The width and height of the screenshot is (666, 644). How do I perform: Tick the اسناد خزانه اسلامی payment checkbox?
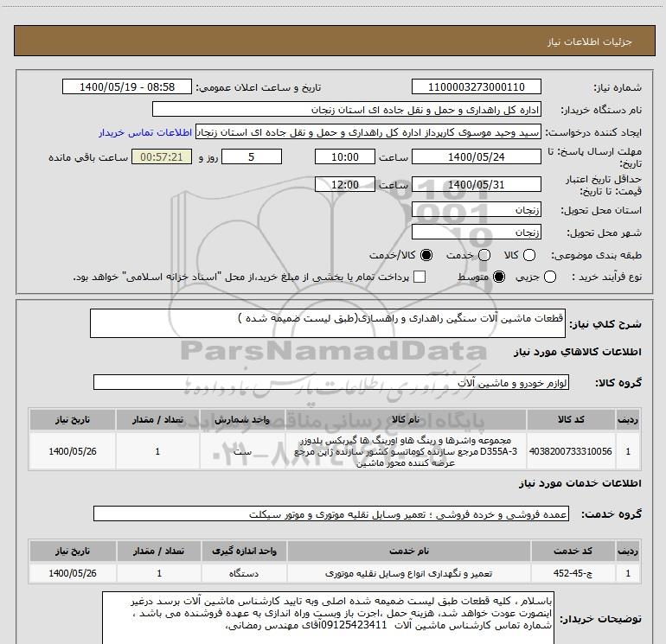pos(419,277)
